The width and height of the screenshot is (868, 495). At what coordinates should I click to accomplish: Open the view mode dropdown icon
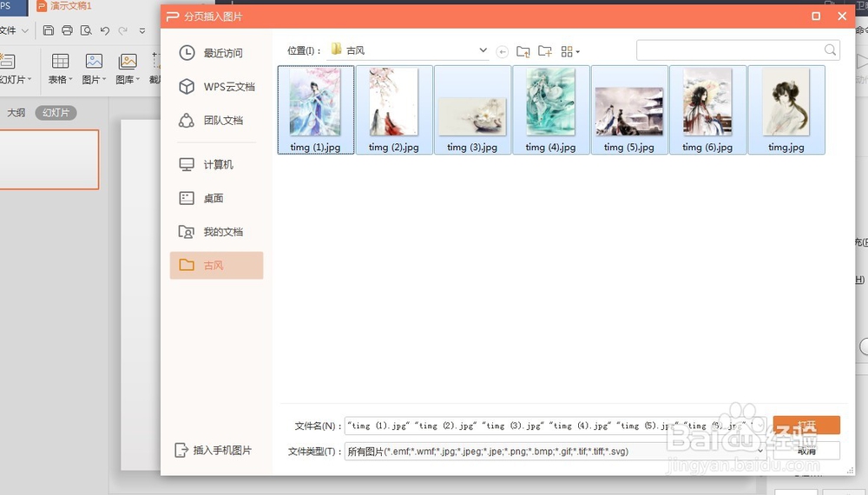(570, 51)
